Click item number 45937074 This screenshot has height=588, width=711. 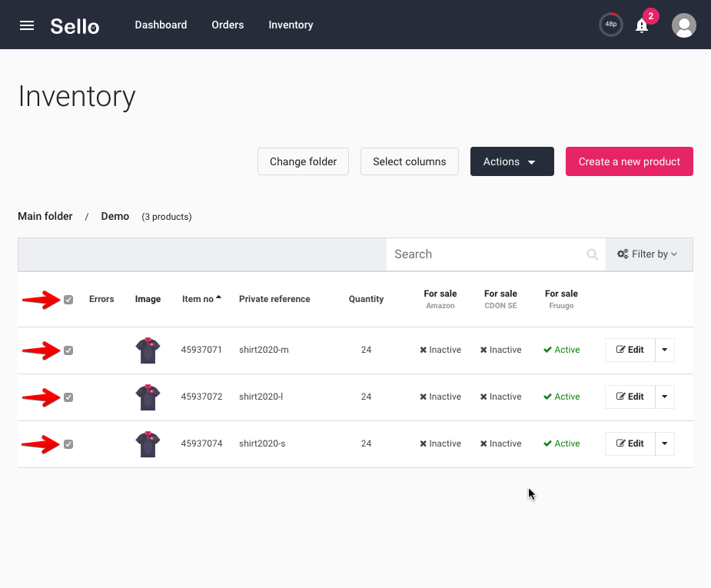tap(201, 443)
